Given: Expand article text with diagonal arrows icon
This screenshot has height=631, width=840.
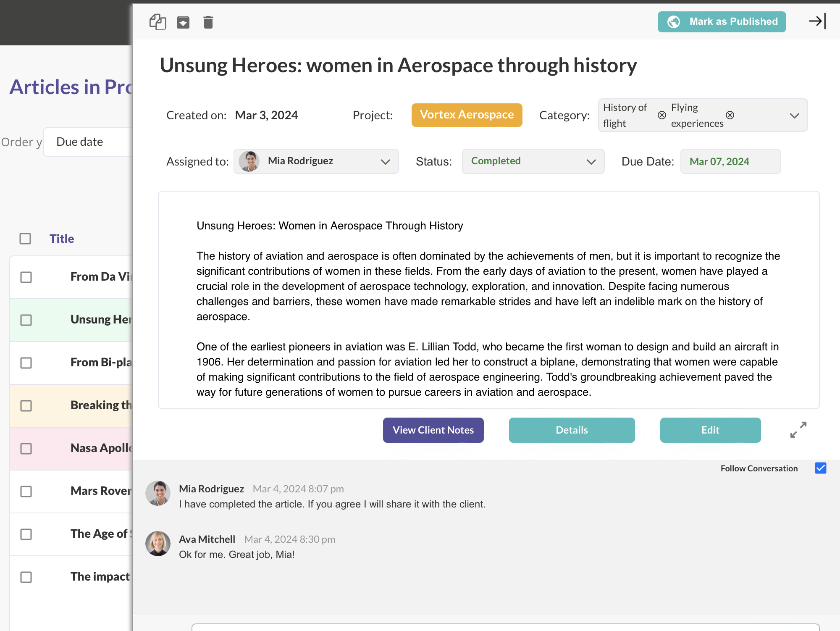Looking at the screenshot, I should tap(798, 430).
